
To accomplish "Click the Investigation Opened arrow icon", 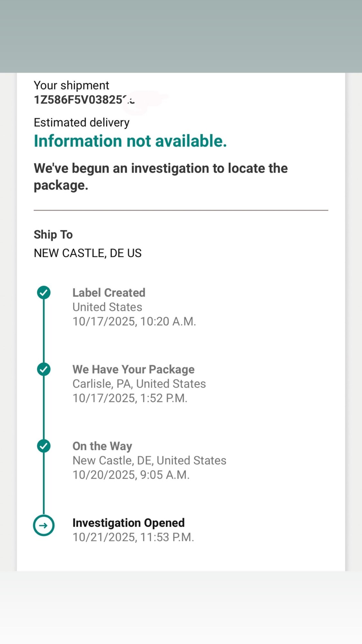I will 44,526.
